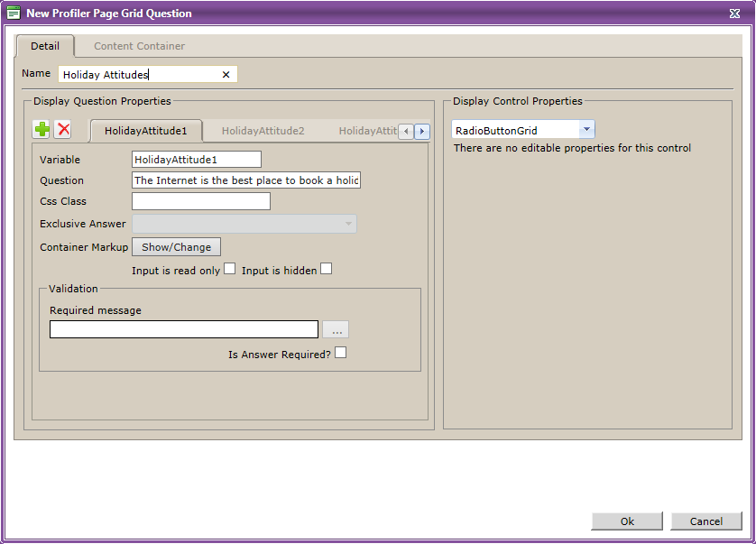
Task: Click the Show/Change container markup button
Action: pos(177,247)
